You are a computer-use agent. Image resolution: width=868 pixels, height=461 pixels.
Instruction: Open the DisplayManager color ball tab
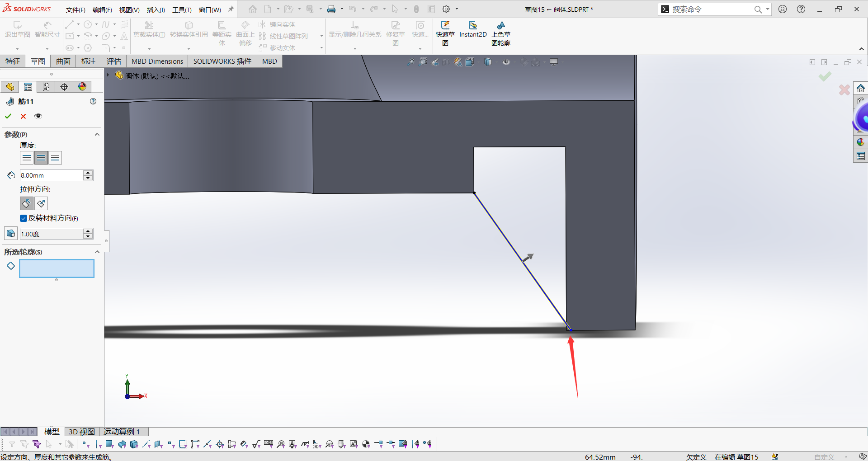pos(82,87)
